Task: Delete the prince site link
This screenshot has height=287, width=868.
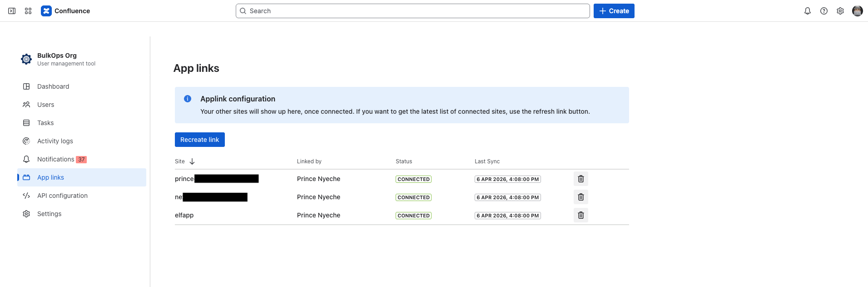Action: point(581,179)
